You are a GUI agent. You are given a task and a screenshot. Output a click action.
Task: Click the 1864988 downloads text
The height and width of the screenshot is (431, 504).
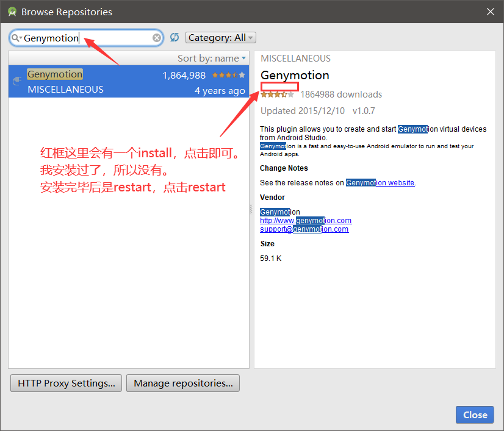(x=341, y=94)
